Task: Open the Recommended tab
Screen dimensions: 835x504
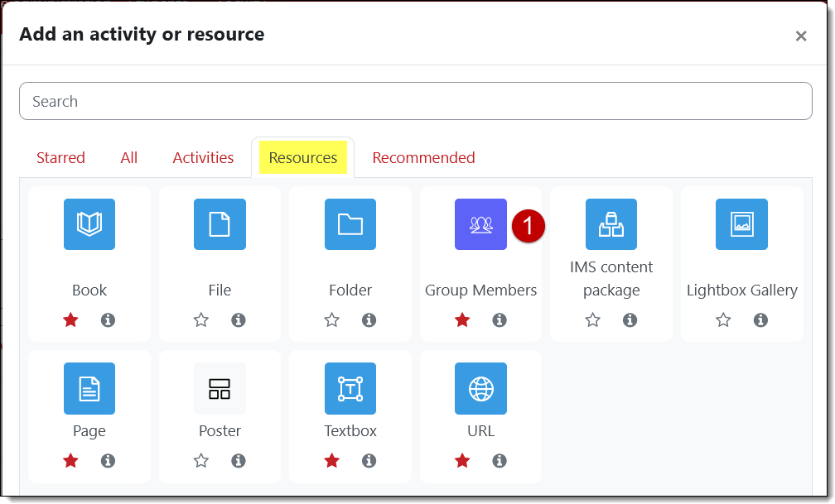Action: pyautogui.click(x=423, y=157)
